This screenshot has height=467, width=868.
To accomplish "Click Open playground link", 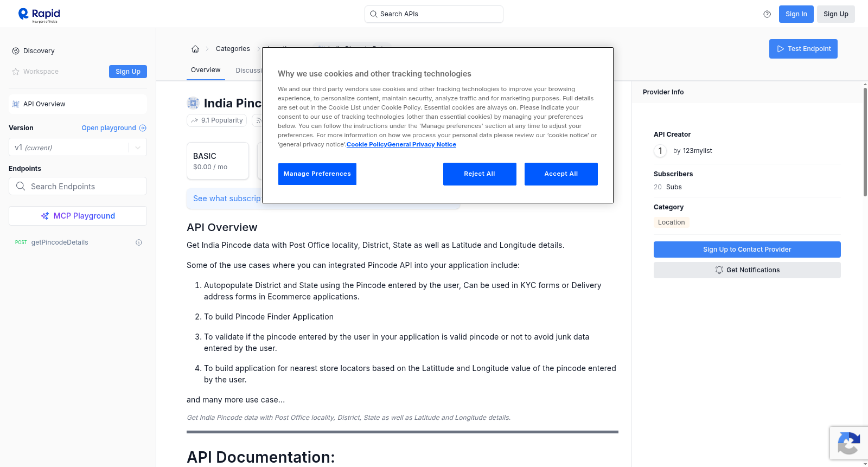I will [x=114, y=128].
